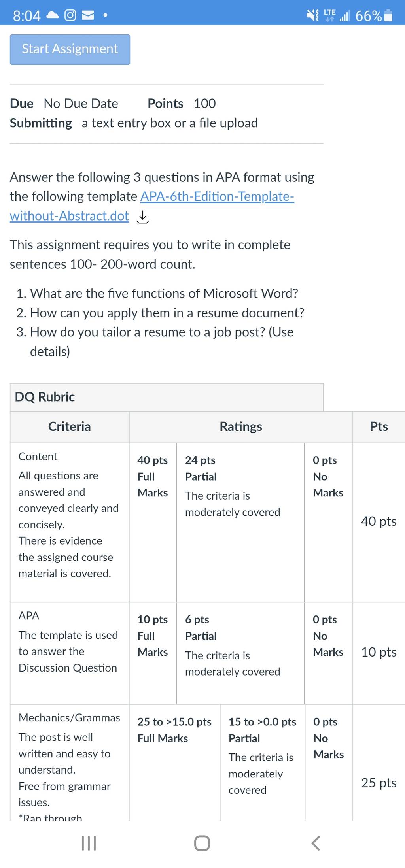Tap the download arrow icon beside template

pos(142,217)
